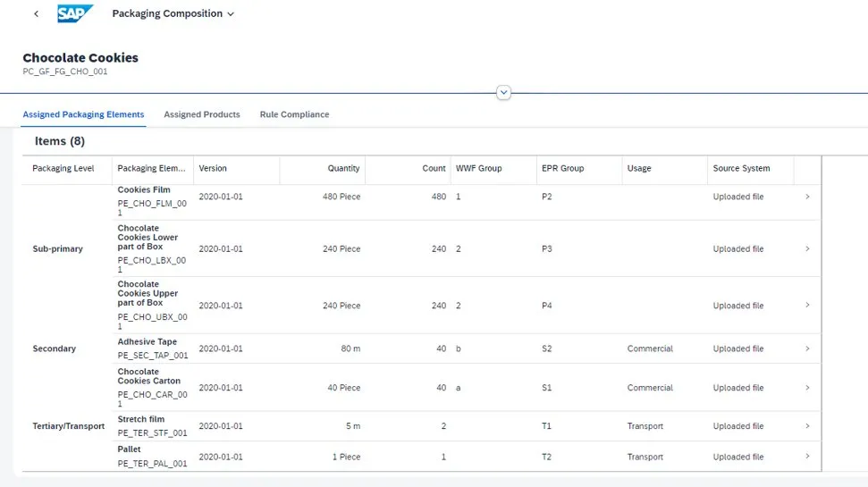Sort by EPR Group column header
The width and height of the screenshot is (868, 487).
pos(562,168)
